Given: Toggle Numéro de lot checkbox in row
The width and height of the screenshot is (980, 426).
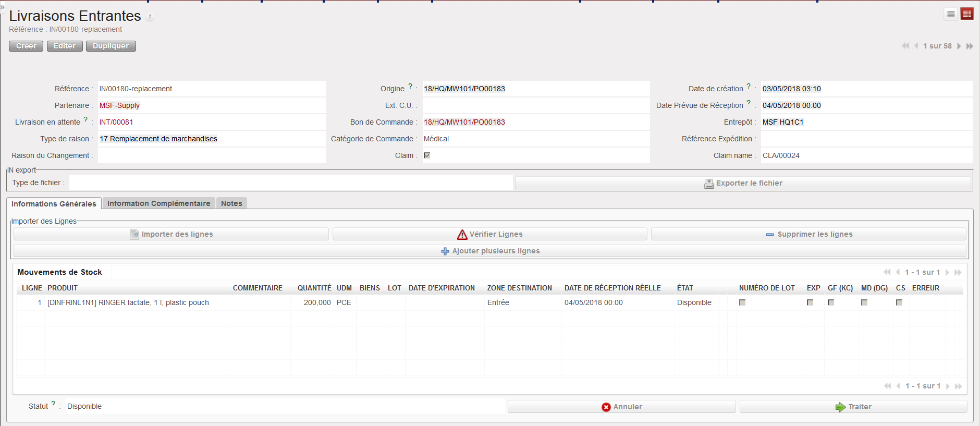Looking at the screenshot, I should [x=742, y=302].
